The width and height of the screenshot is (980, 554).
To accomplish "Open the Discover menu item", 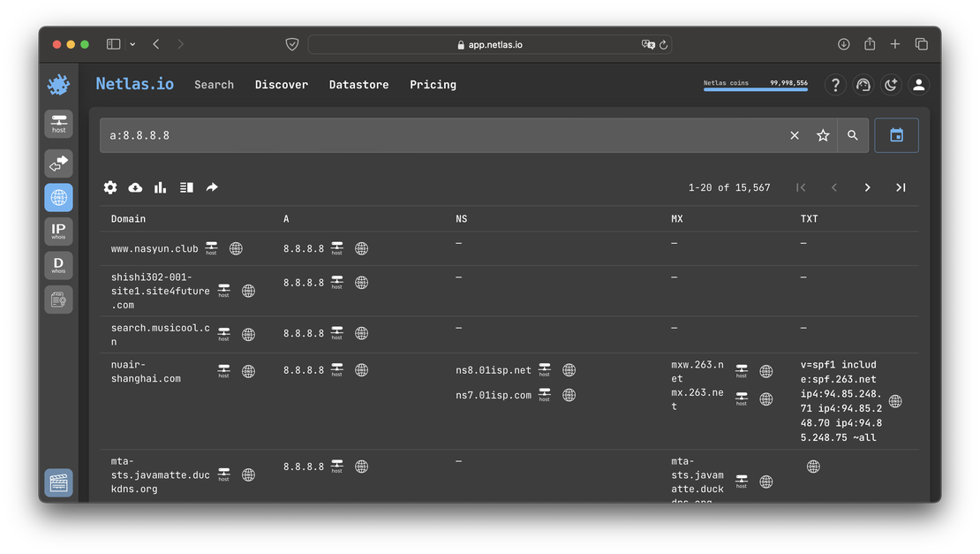I will tap(282, 85).
